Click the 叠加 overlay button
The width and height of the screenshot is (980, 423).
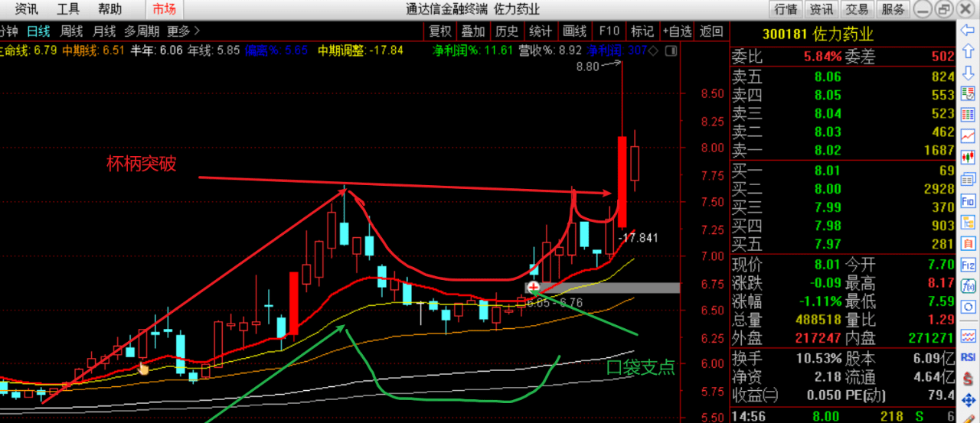[x=473, y=31]
